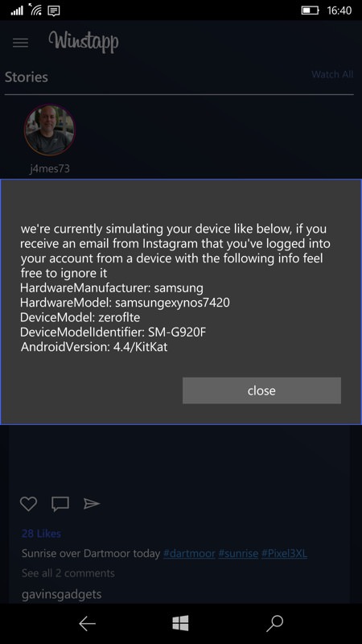Open gavinsgadgets profile name
The height and width of the screenshot is (644, 362).
[x=62, y=594]
